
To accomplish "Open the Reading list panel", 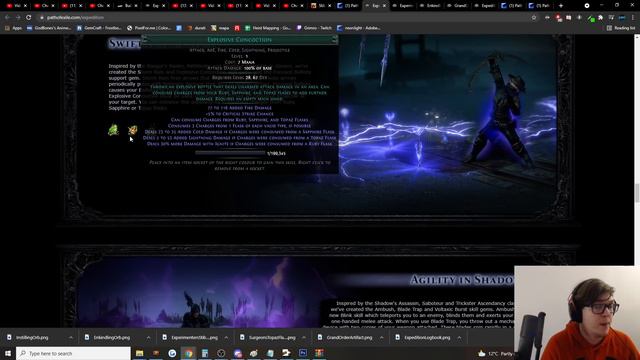I will click(x=621, y=28).
